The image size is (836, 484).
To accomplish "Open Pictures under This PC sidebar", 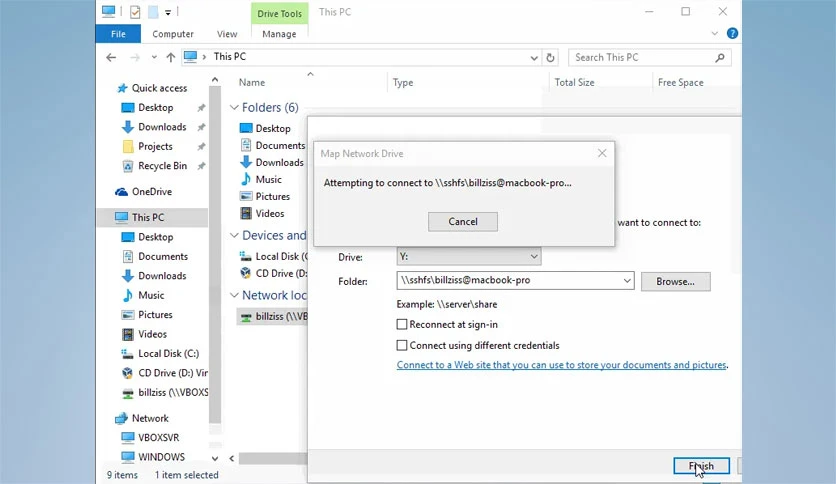I will click(x=155, y=314).
